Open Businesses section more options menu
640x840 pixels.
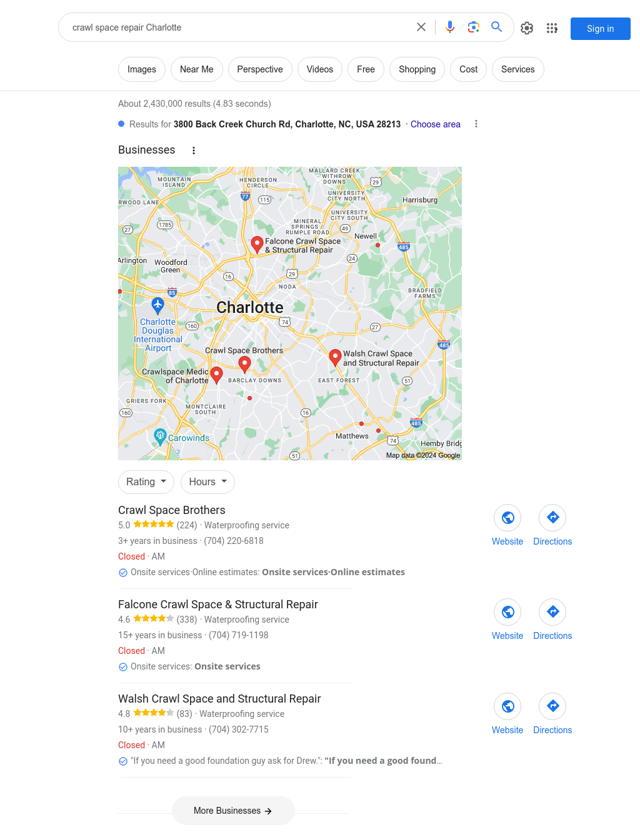(194, 151)
